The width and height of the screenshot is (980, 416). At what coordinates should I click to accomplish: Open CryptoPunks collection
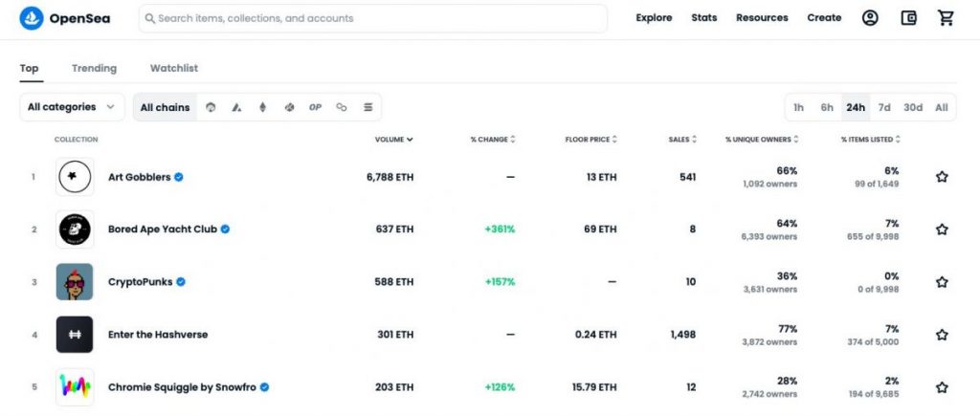(x=140, y=282)
